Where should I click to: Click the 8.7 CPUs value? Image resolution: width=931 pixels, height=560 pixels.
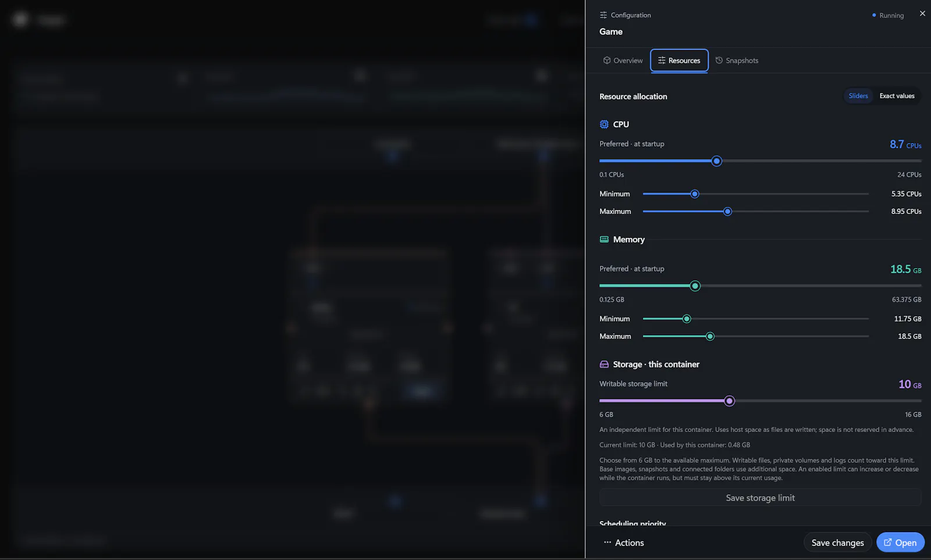pos(905,144)
